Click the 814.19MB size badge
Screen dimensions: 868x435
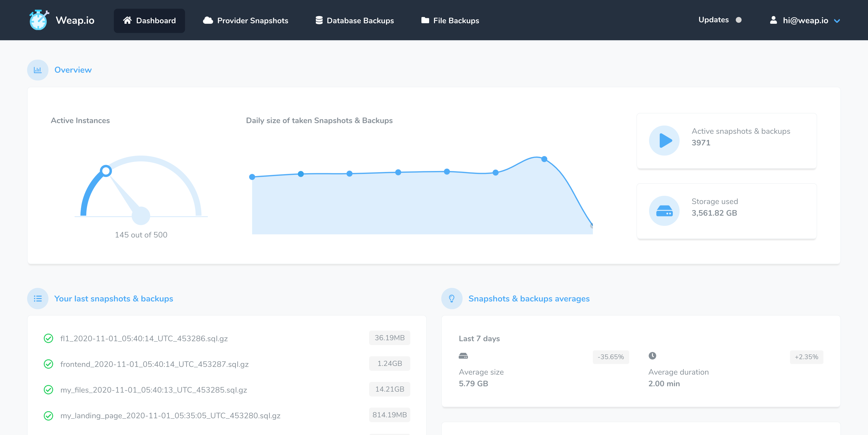click(389, 415)
